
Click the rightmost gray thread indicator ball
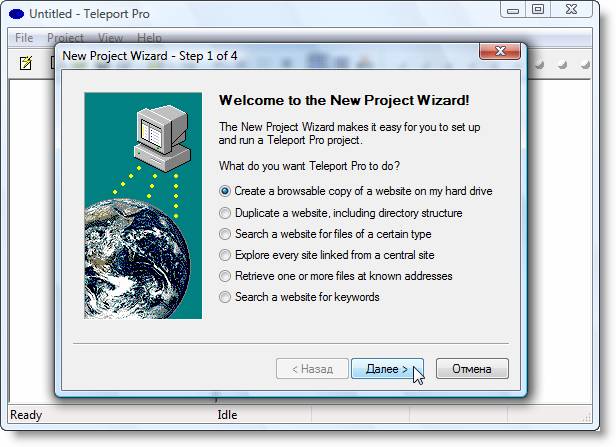point(585,64)
